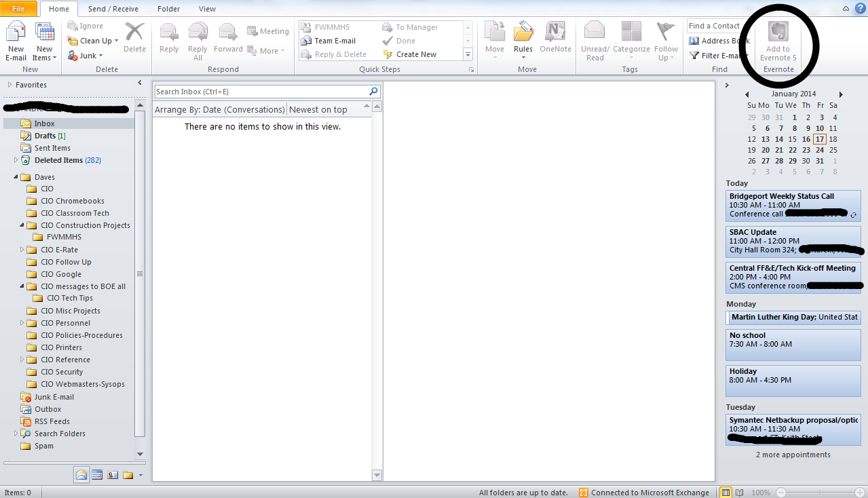Viewport: 868px width, 498px height.
Task: Expand the Deleted Items folder
Action: [16, 160]
